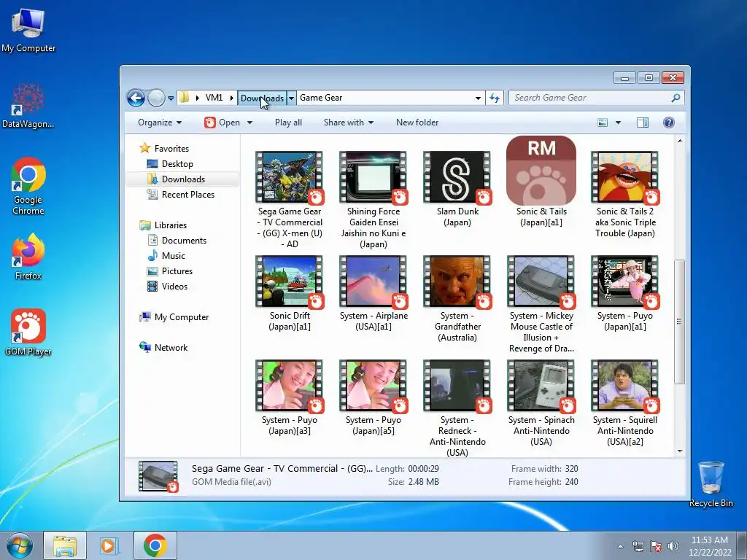
Task: Open the address bar history dropdown
Action: pos(478,98)
